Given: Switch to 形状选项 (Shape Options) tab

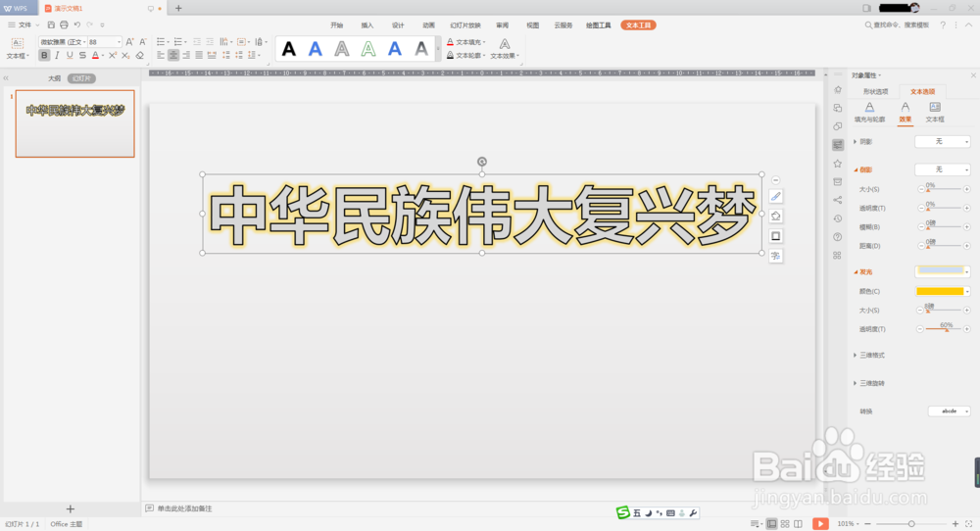Looking at the screenshot, I should 875,92.
